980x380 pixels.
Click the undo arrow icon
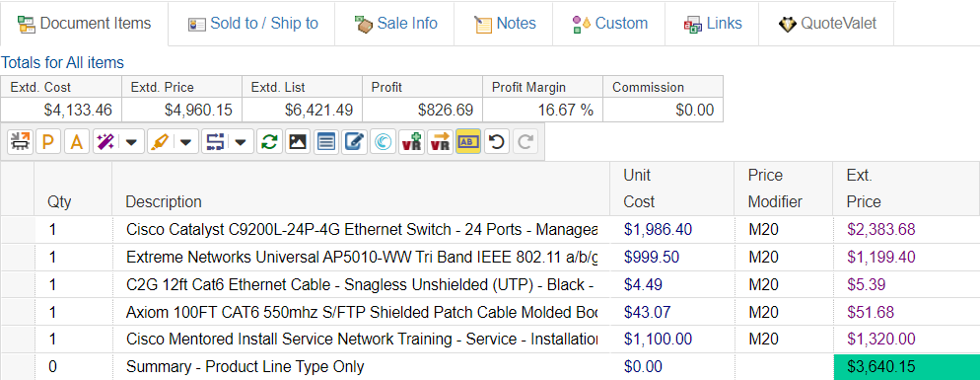(x=496, y=142)
